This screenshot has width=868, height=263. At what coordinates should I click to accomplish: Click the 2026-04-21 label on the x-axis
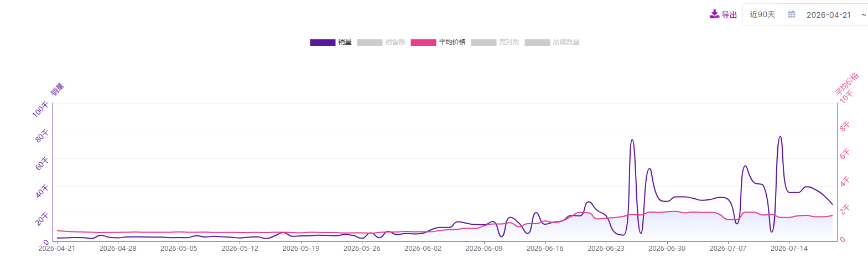click(56, 249)
